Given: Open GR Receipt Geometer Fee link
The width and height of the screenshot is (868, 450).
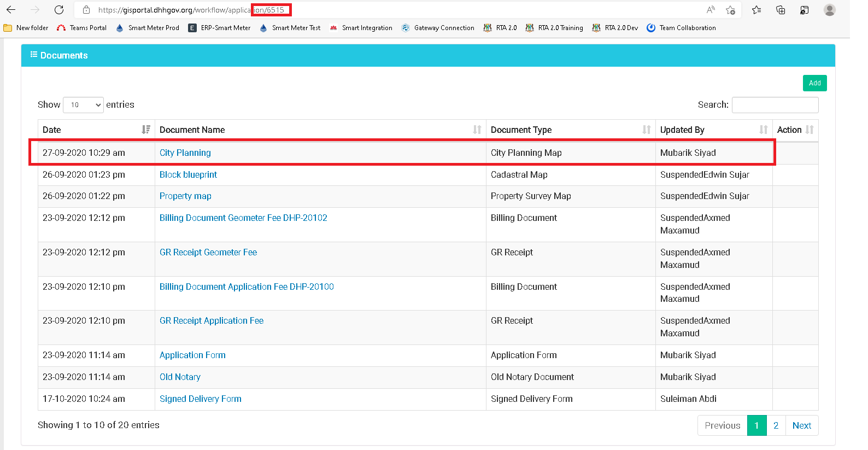Looking at the screenshot, I should [x=208, y=252].
